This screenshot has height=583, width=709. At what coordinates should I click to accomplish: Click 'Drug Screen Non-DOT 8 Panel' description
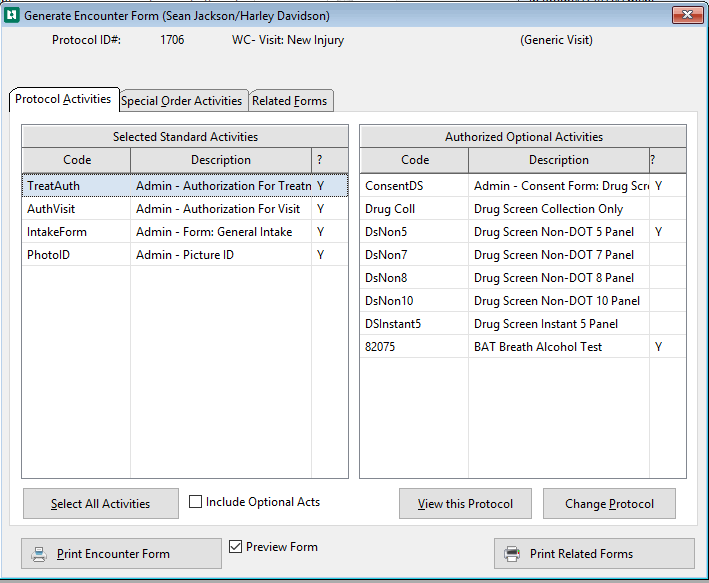(x=554, y=278)
